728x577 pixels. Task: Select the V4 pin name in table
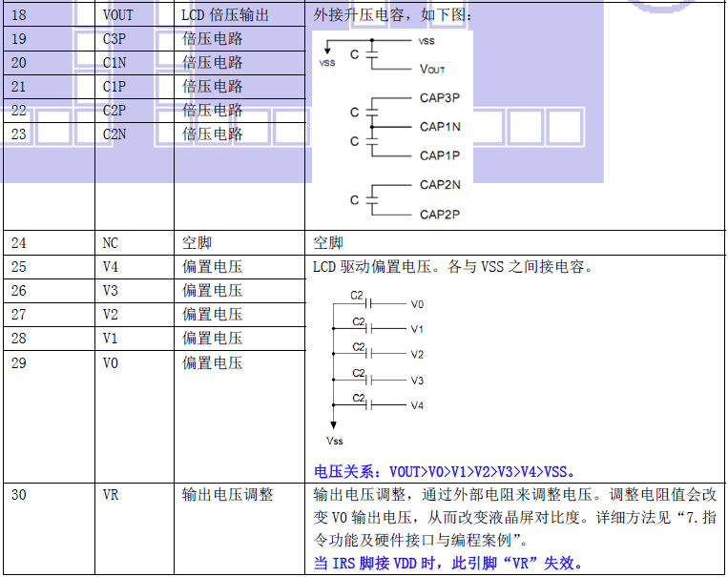[x=111, y=267]
